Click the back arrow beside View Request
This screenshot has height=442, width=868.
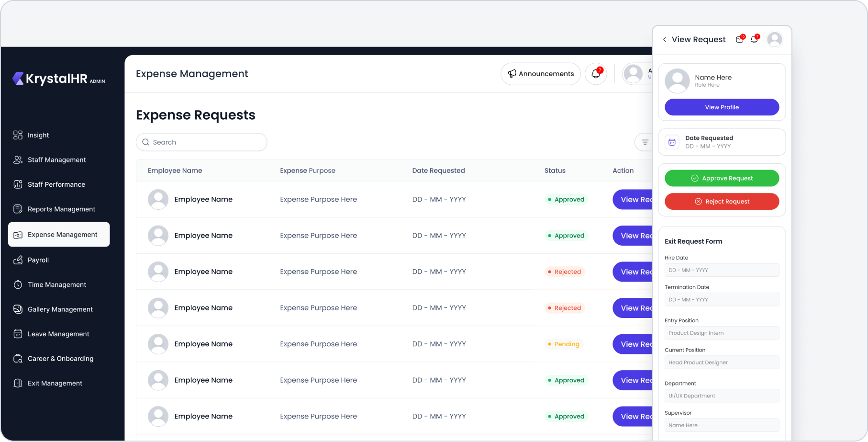[664, 40]
